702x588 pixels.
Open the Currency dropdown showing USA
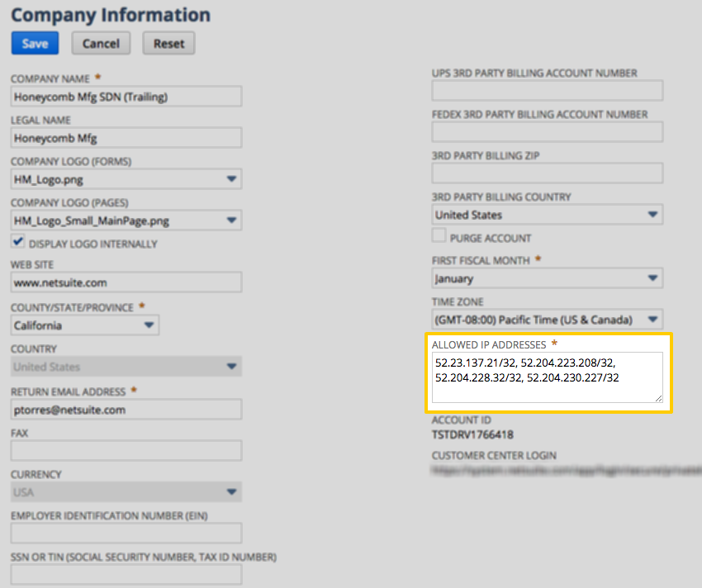(232, 491)
